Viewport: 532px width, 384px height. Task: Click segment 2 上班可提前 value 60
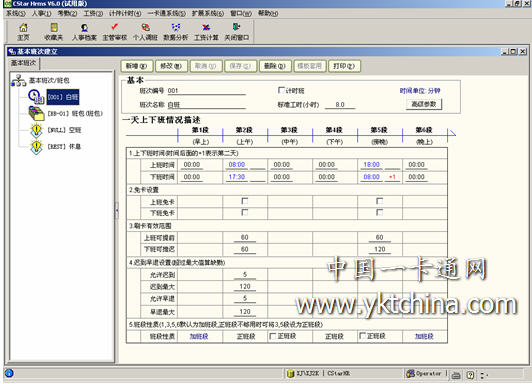pyautogui.click(x=245, y=237)
